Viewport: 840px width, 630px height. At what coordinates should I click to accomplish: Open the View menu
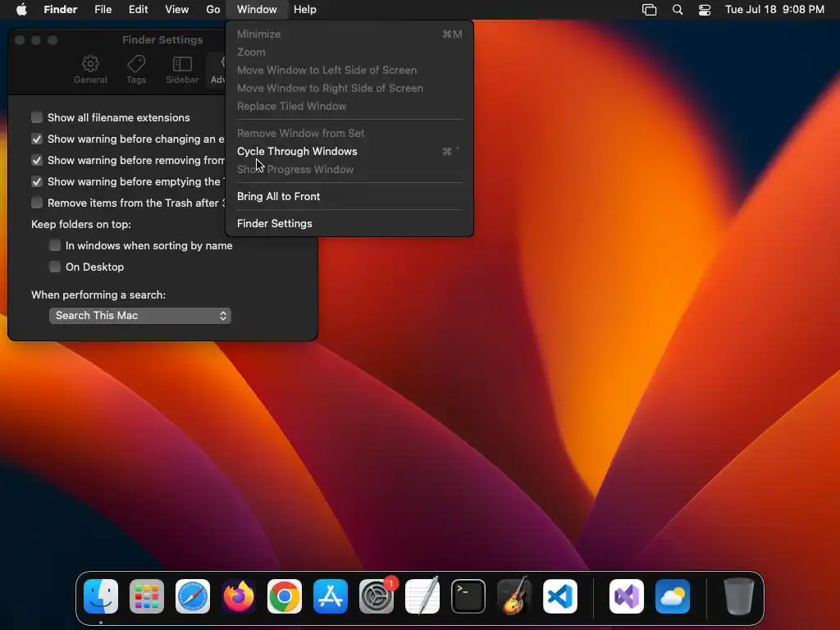pyautogui.click(x=177, y=10)
